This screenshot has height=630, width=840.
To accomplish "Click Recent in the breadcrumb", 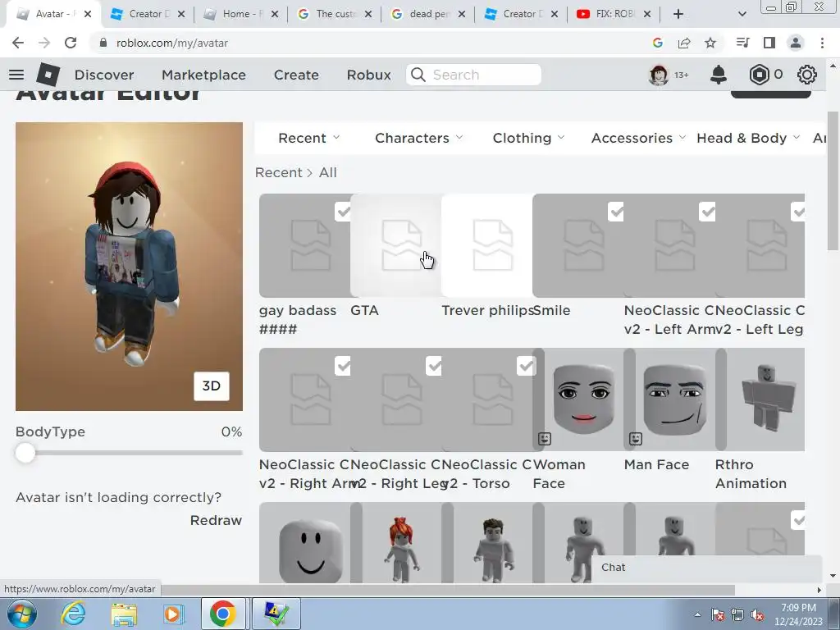I will (x=279, y=172).
